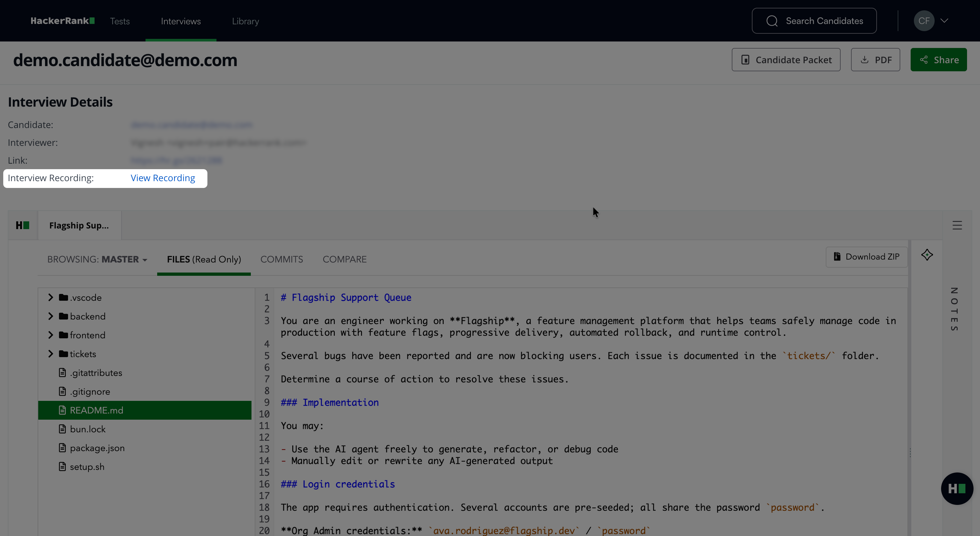
Task: Click the README.md file icon
Action: point(63,410)
